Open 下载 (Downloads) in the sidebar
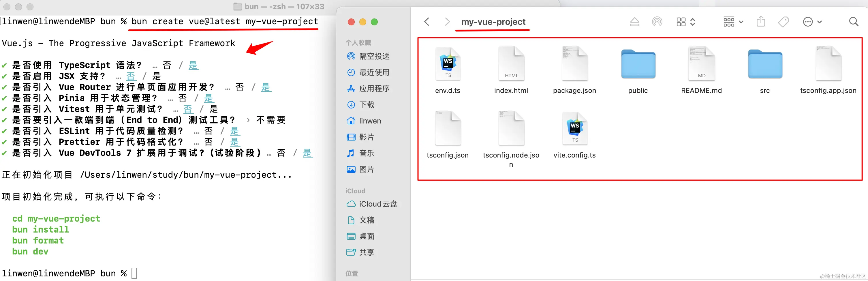The height and width of the screenshot is (281, 868). click(361, 105)
